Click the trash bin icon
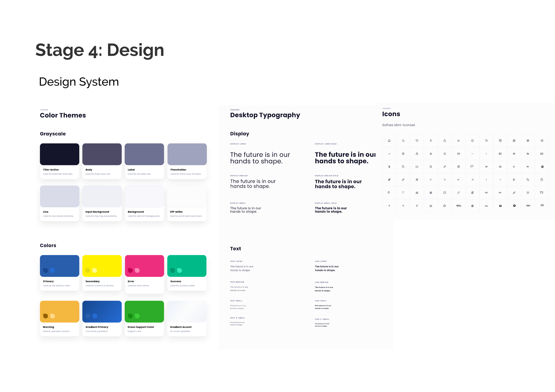 point(458,167)
